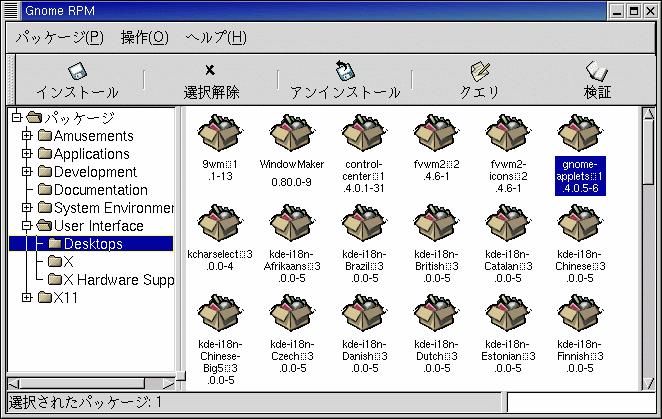Click the Query (クエリ) toolbar icon
The image size is (662, 419).
click(x=480, y=71)
